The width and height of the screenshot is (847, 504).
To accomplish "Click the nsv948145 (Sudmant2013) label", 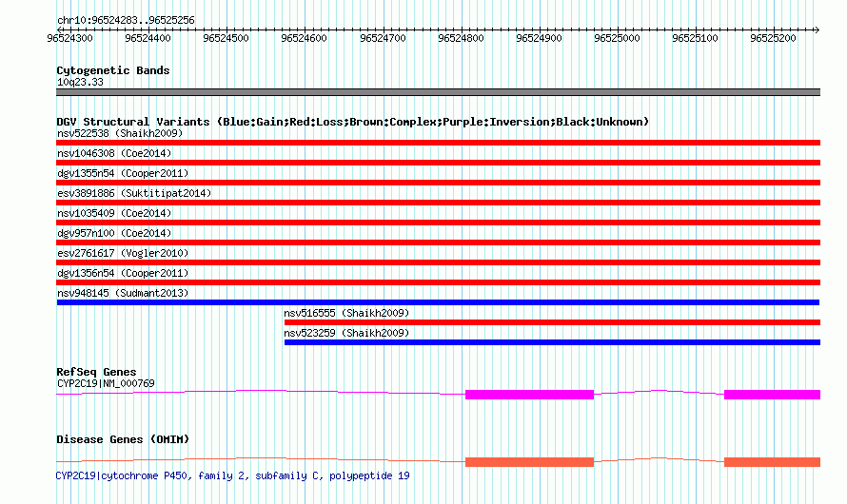I will tap(123, 293).
